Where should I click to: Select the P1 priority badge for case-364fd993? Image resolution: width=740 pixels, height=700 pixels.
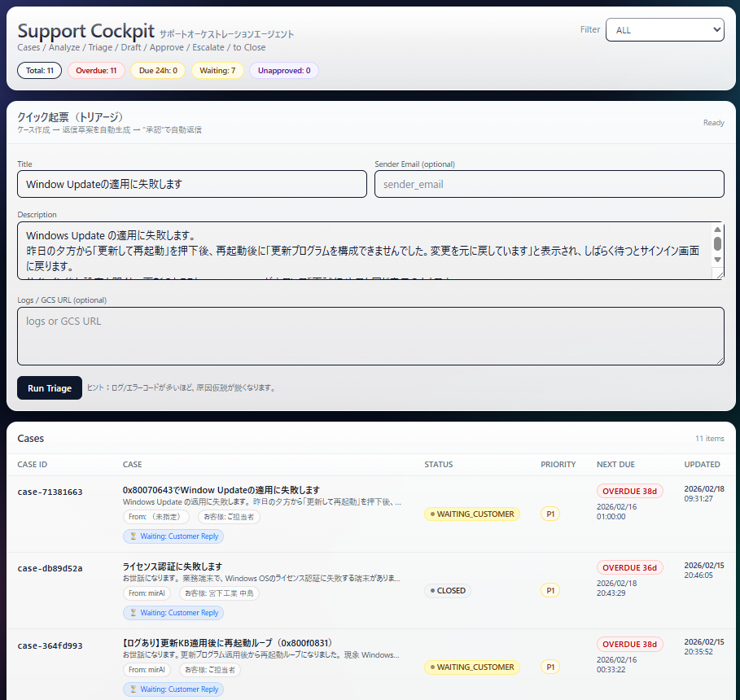click(x=550, y=667)
